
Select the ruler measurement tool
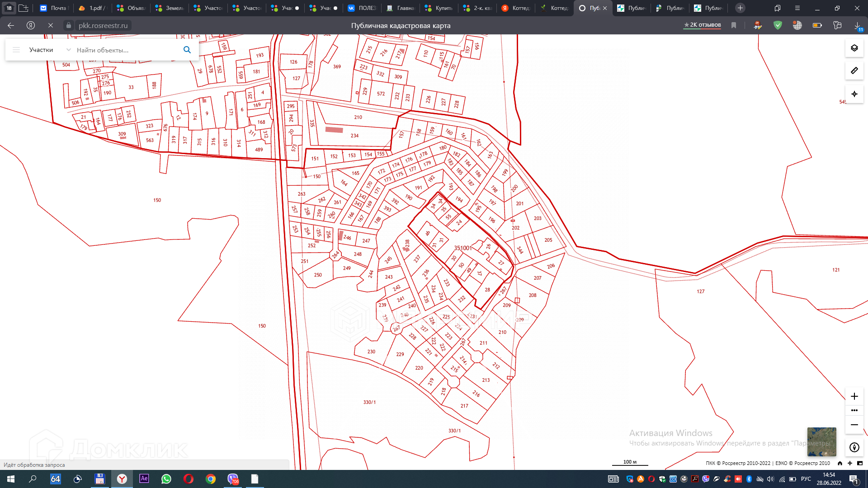point(854,71)
